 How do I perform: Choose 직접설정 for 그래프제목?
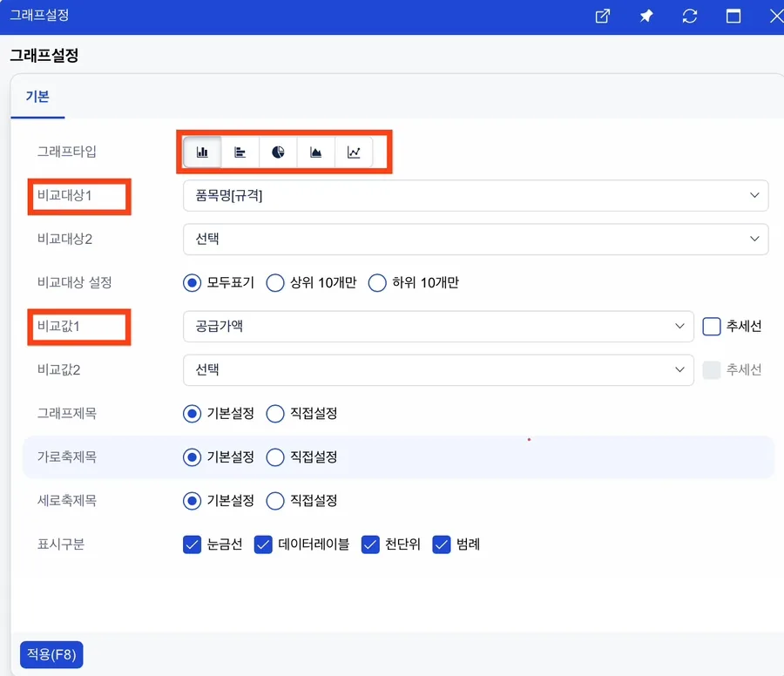[x=275, y=414]
